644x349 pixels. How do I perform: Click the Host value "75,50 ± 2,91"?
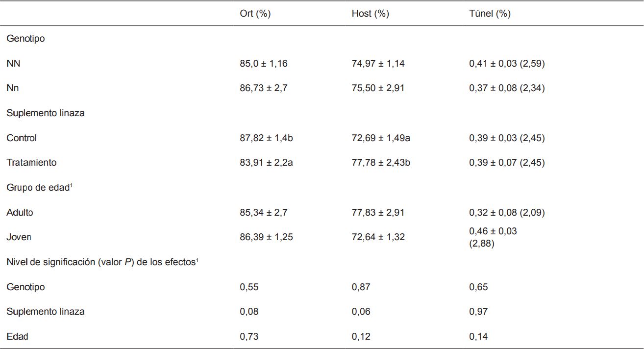378,88
